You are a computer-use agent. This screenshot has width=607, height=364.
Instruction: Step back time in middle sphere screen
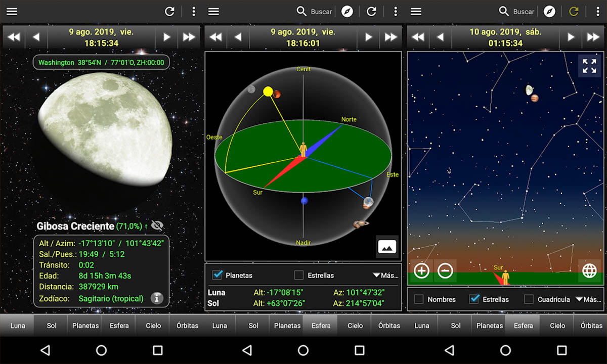(238, 37)
